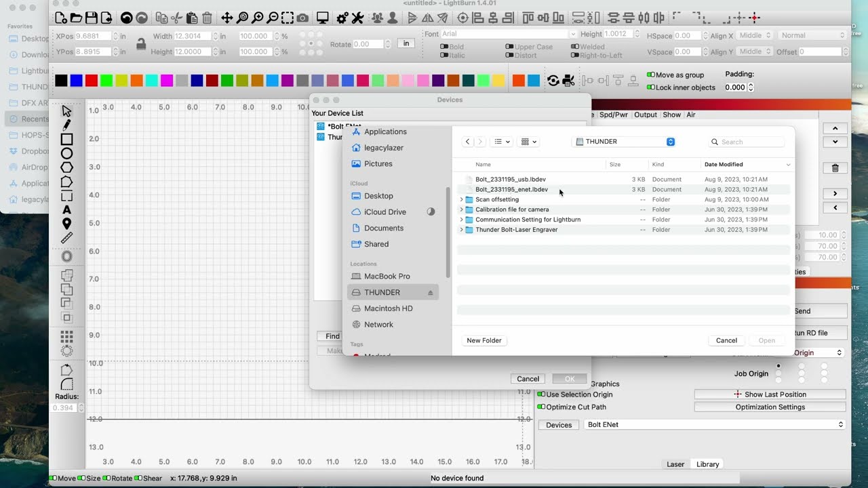The height and width of the screenshot is (488, 868).
Task: Click the Delete trash icon in main toolbar
Action: [x=208, y=18]
